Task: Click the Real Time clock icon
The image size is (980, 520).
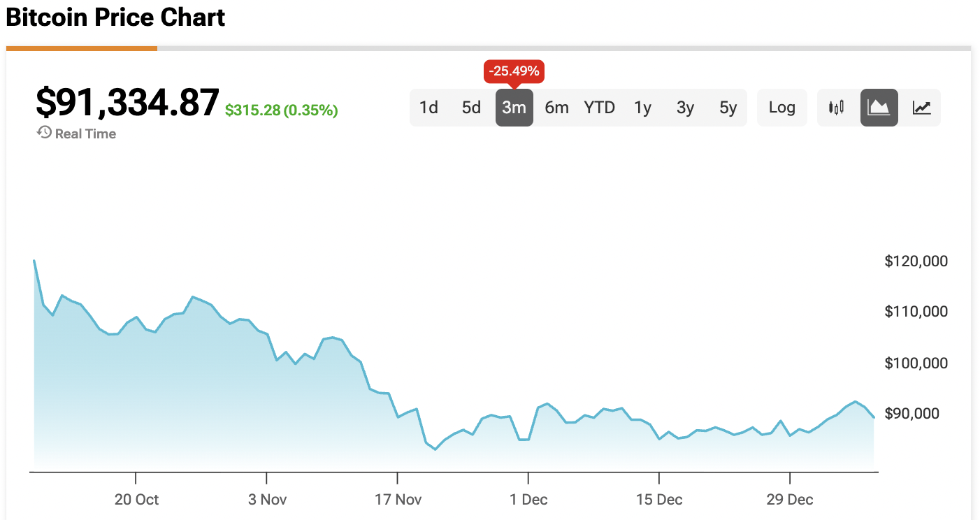Action: [44, 133]
